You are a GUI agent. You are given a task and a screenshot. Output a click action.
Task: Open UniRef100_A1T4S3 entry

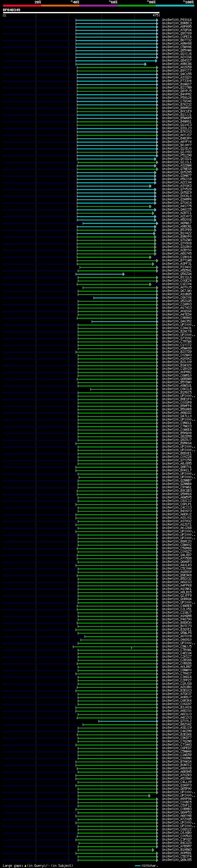click(x=176, y=308)
